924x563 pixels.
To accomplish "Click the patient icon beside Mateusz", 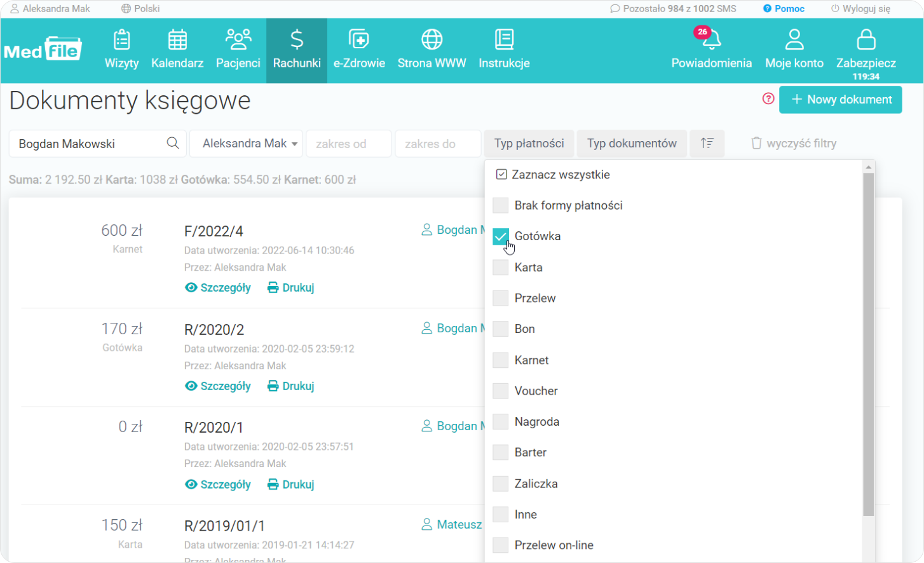I will 427,524.
